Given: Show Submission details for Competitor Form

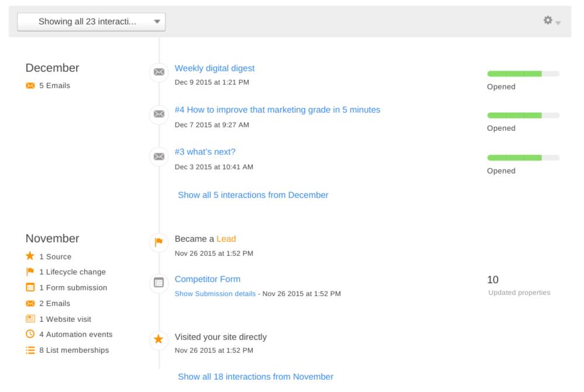Looking at the screenshot, I should pos(215,294).
